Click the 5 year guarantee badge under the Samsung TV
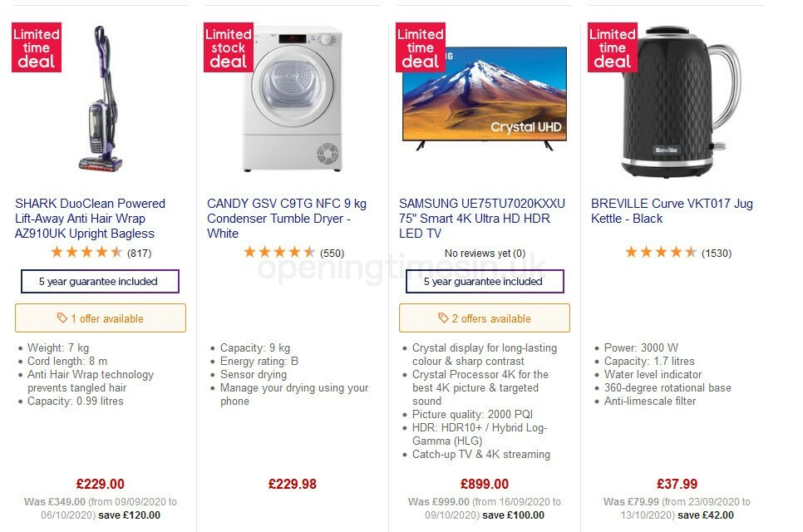The image size is (803, 532). pos(485,283)
